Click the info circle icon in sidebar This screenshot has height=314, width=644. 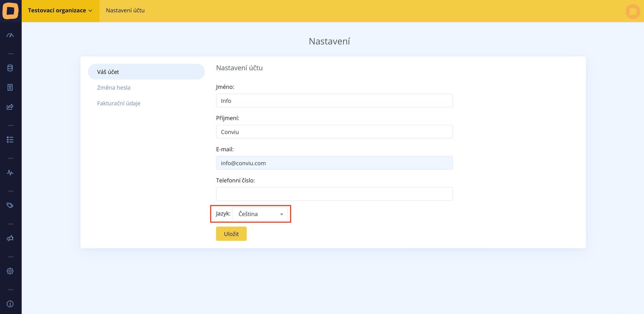pos(10,304)
